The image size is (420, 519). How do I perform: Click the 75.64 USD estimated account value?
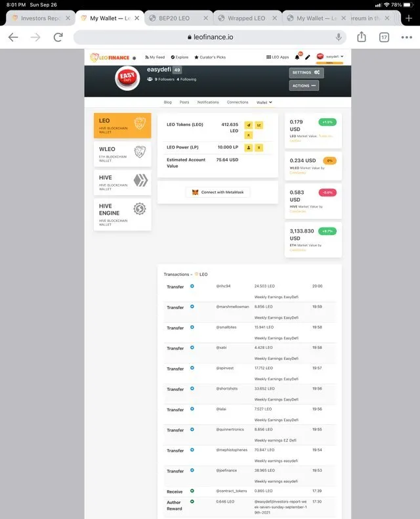227,160
